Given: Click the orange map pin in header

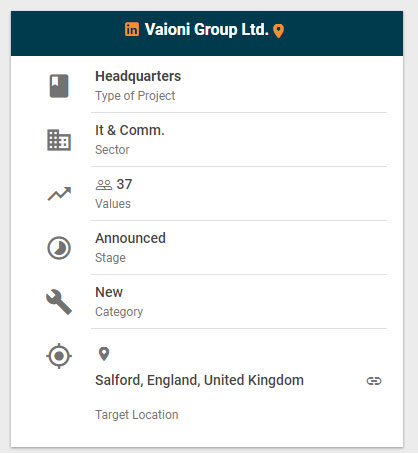Looking at the screenshot, I should coord(278,31).
